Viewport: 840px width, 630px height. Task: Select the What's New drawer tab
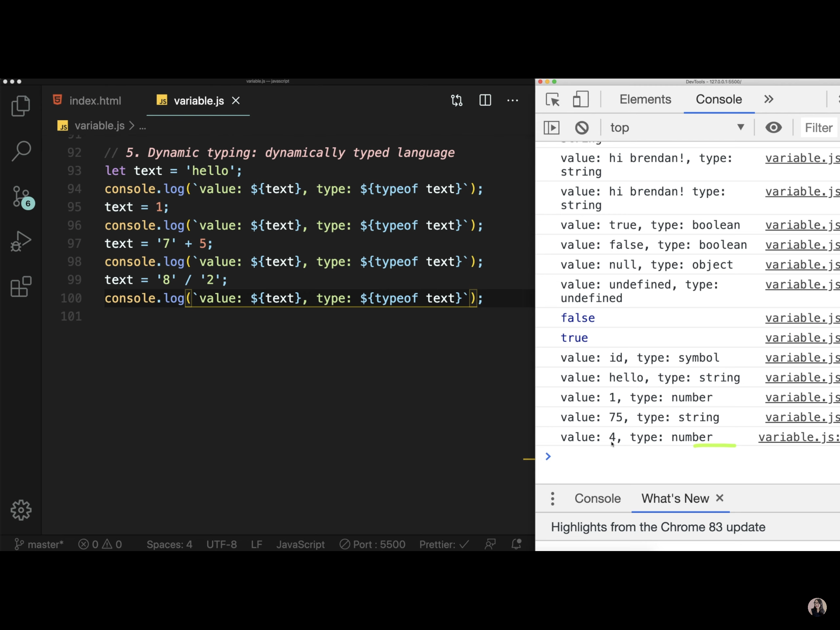click(x=675, y=498)
